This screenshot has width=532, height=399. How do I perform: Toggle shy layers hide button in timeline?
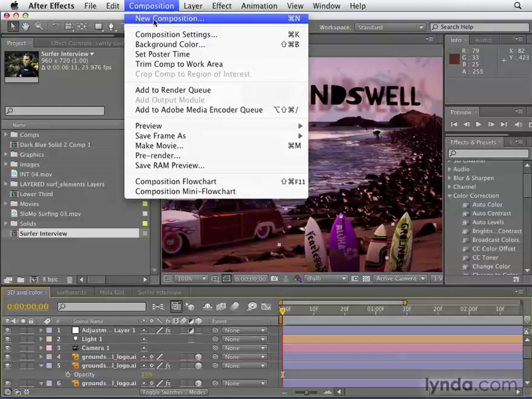[207, 306]
